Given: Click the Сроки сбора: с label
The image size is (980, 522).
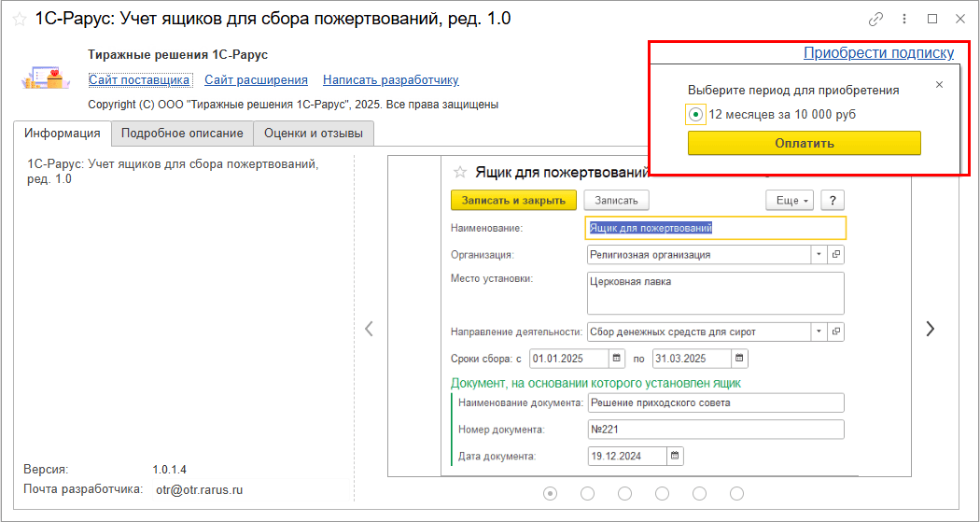Looking at the screenshot, I should [x=485, y=359].
